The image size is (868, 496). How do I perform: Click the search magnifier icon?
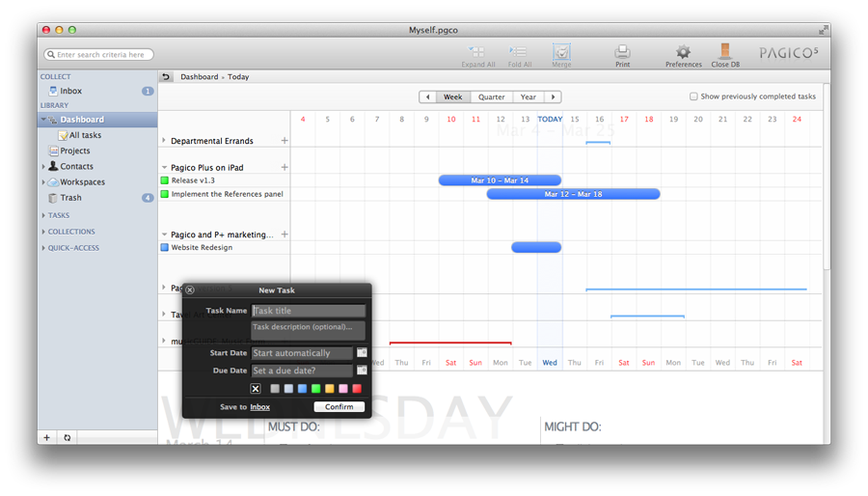point(51,55)
